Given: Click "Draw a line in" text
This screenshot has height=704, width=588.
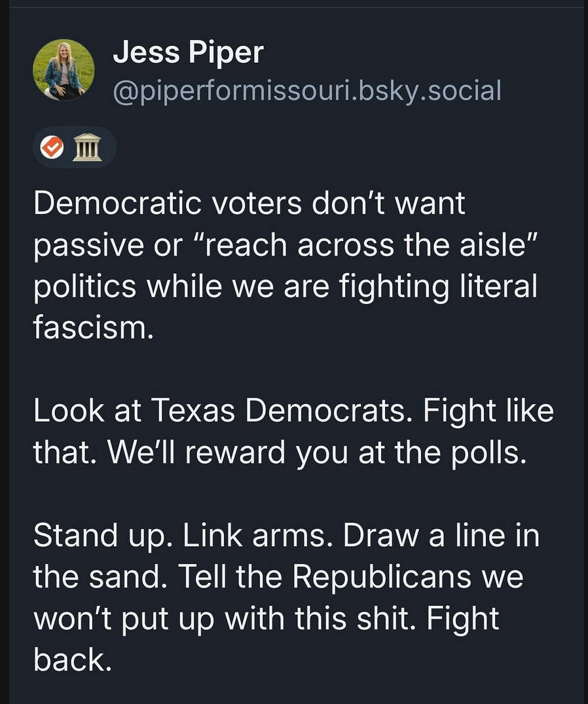Looking at the screenshot, I should [x=441, y=535].
